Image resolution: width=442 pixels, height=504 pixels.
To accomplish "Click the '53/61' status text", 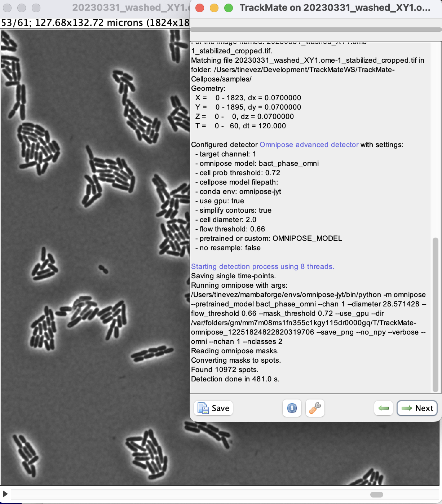I will tap(11, 22).
